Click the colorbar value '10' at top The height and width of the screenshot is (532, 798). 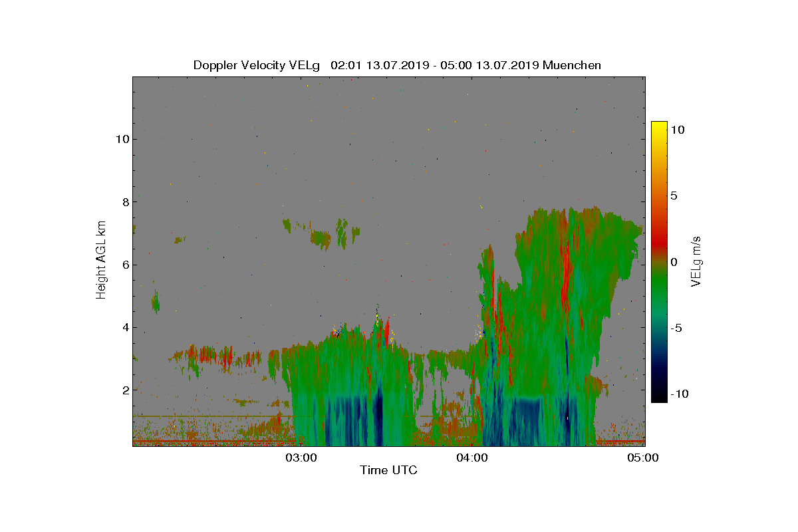point(677,130)
